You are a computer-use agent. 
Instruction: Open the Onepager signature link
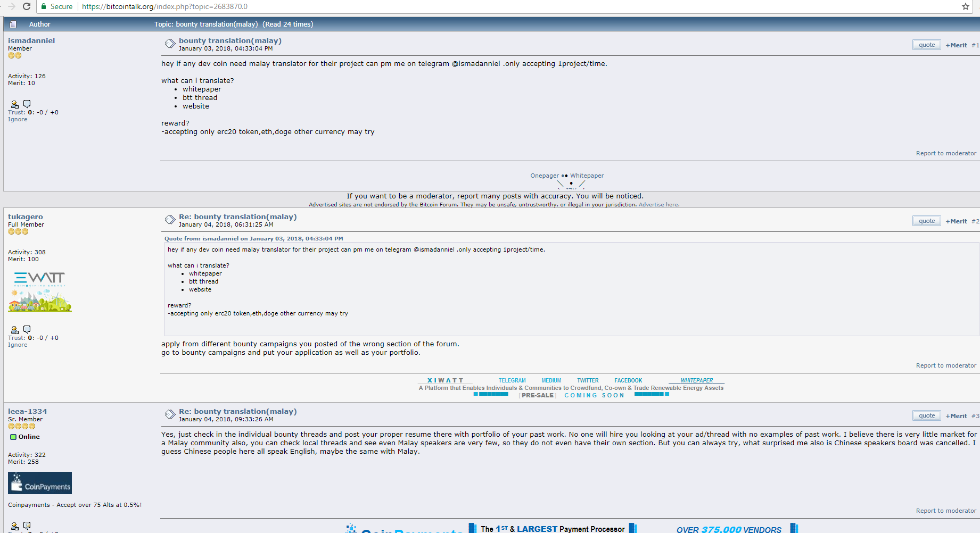click(545, 176)
